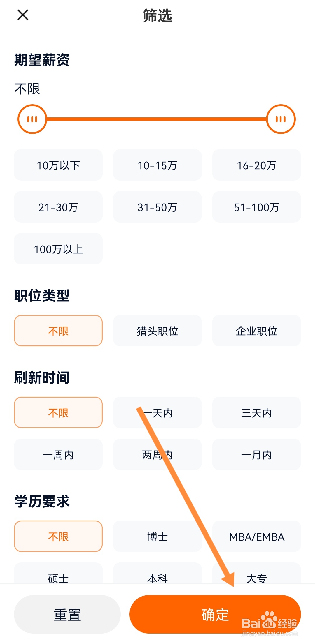Pick the 16-20万 salary range

click(x=257, y=165)
